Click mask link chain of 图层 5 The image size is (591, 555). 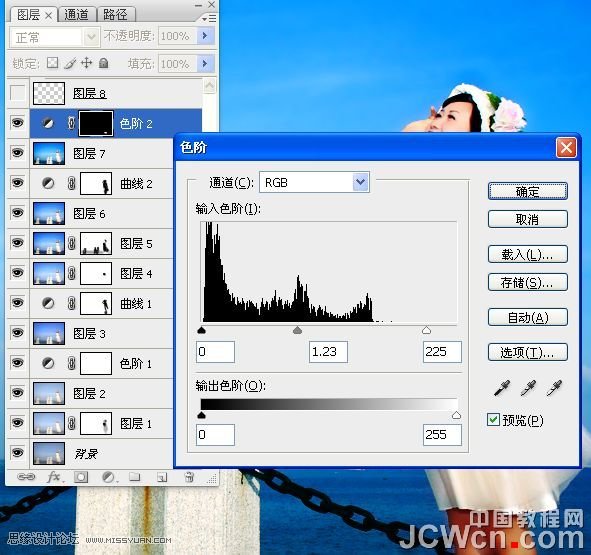point(72,243)
